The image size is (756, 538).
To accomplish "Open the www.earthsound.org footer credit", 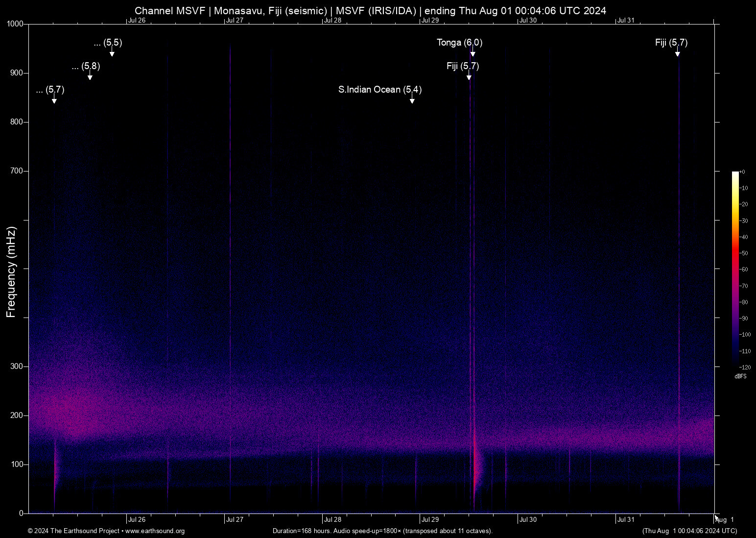I will (155, 531).
